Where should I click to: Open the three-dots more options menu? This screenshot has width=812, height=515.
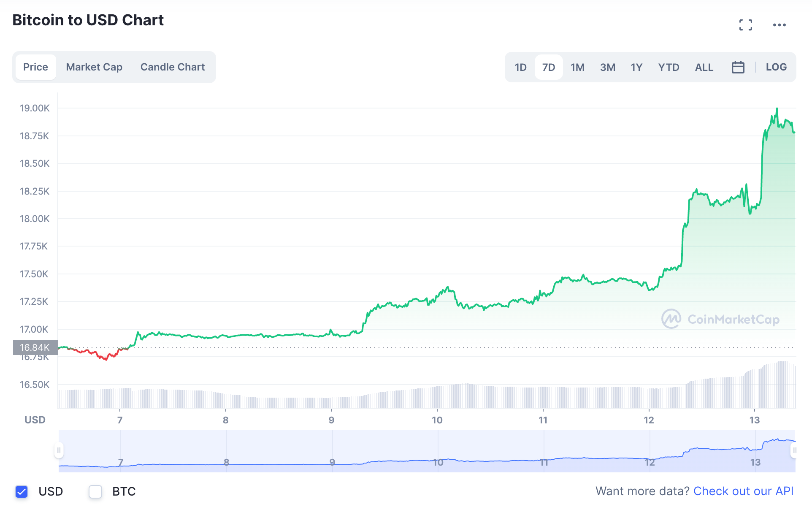pos(779,25)
